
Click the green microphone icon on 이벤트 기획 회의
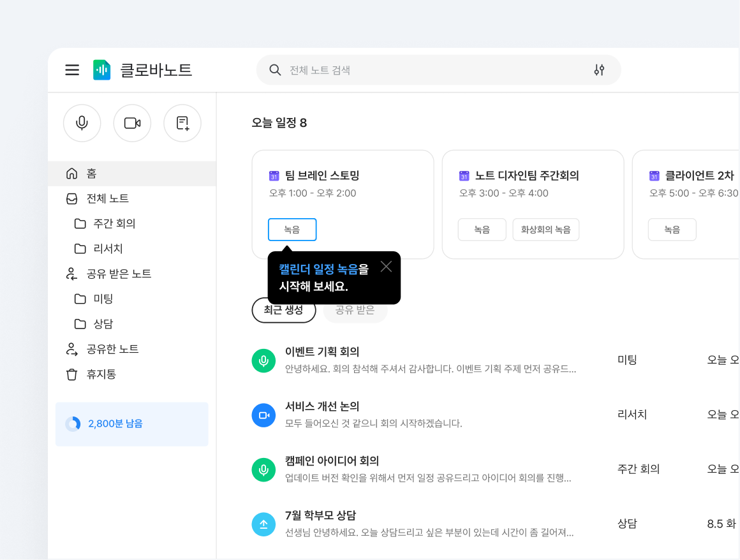(x=263, y=359)
